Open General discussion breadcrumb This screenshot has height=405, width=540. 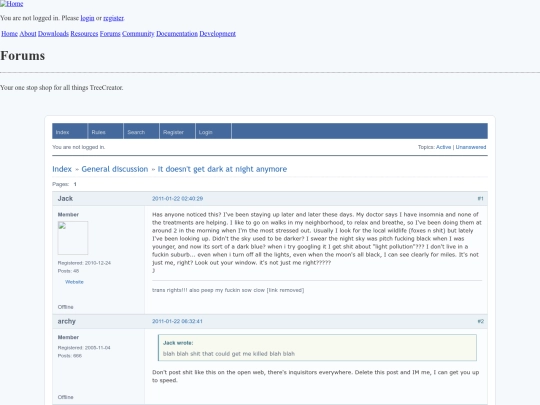coord(115,169)
